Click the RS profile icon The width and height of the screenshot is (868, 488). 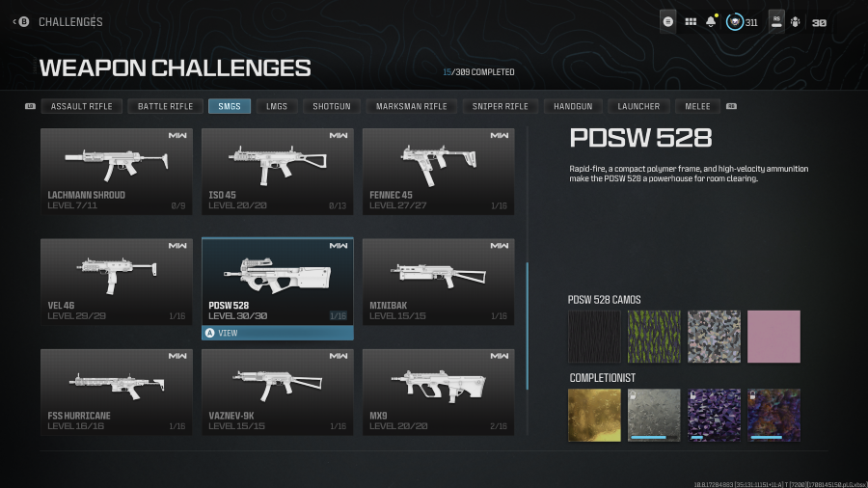[776, 22]
